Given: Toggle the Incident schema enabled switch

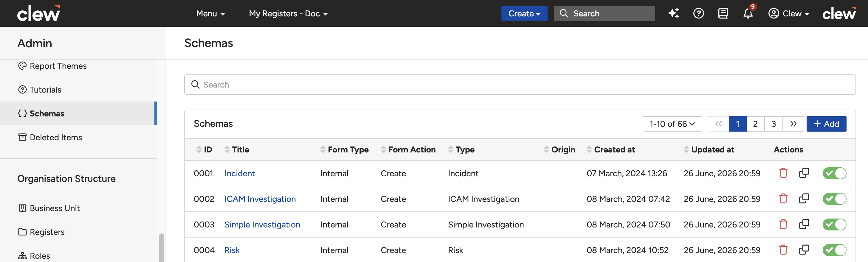Looking at the screenshot, I should pyautogui.click(x=834, y=173).
